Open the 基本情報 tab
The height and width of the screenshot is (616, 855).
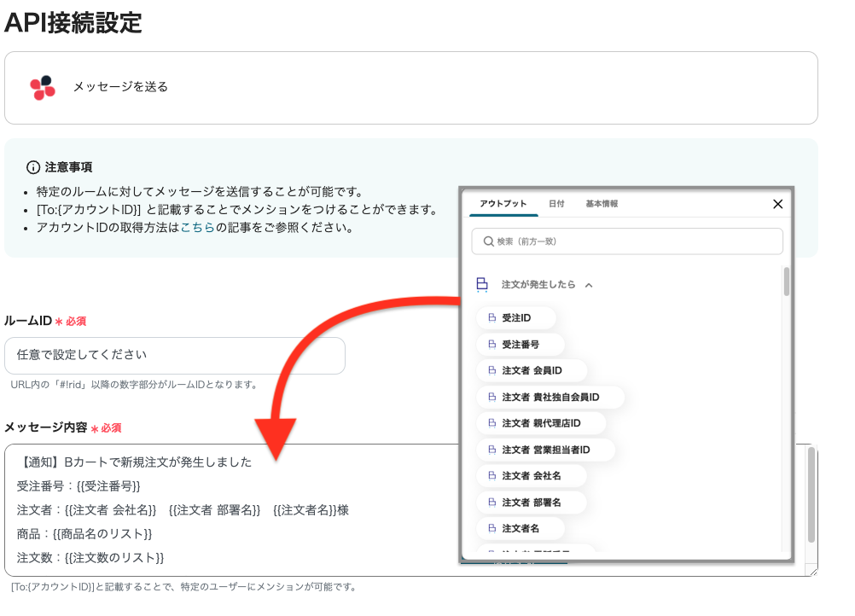602,204
